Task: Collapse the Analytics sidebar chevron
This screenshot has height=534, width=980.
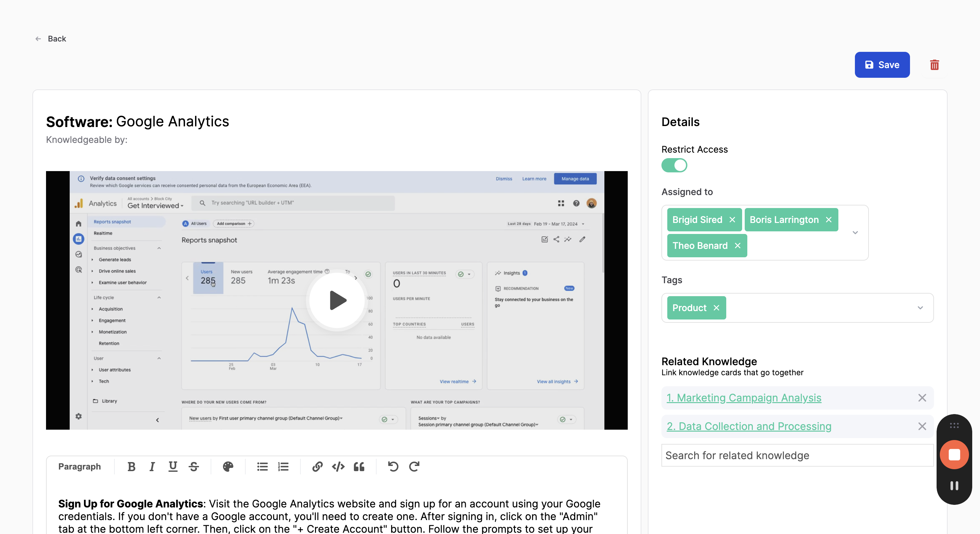Action: [157, 420]
